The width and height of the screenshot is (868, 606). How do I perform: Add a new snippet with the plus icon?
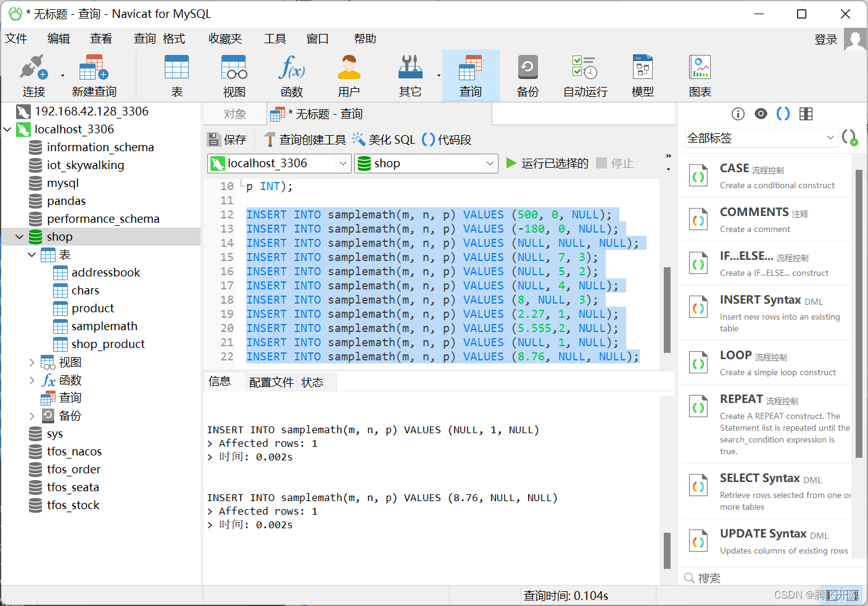(x=849, y=137)
